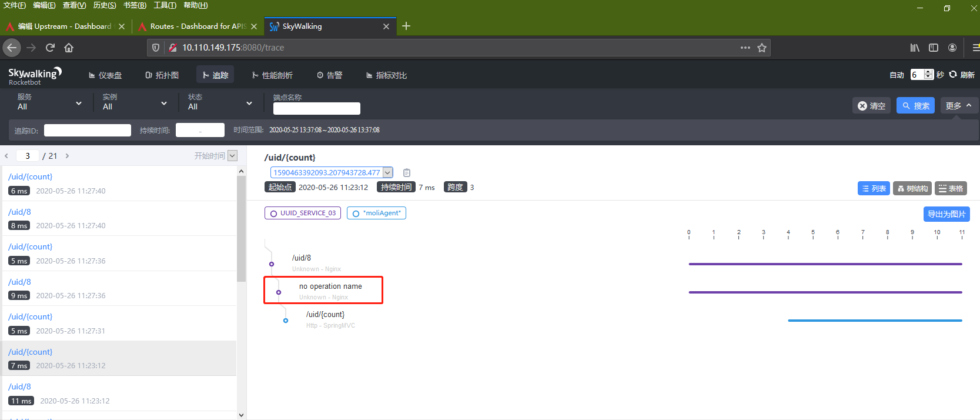
Task: Click 导出为图片 export as image
Action: (x=946, y=214)
